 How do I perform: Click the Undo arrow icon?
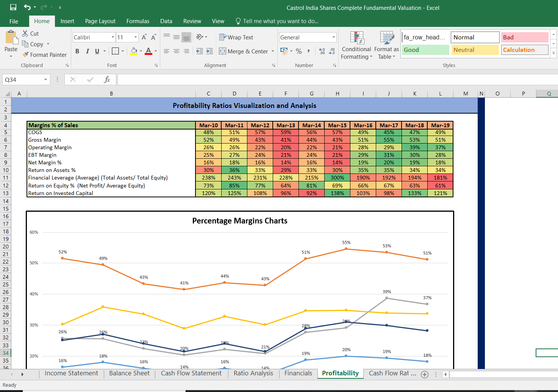pos(27,7)
